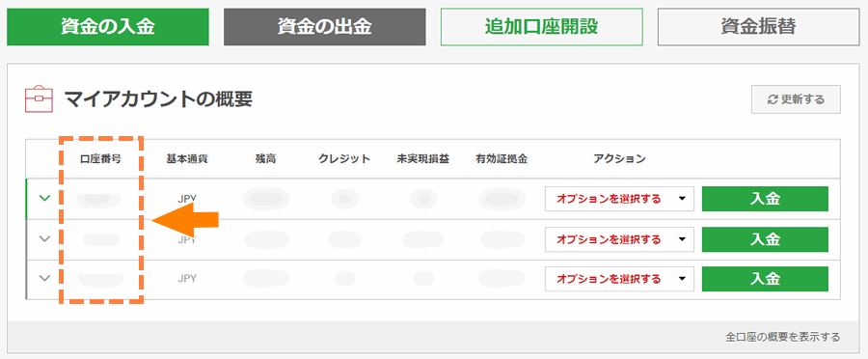Click the 入金 button in the first row
This screenshot has height=359, width=868.
pyautogui.click(x=765, y=199)
